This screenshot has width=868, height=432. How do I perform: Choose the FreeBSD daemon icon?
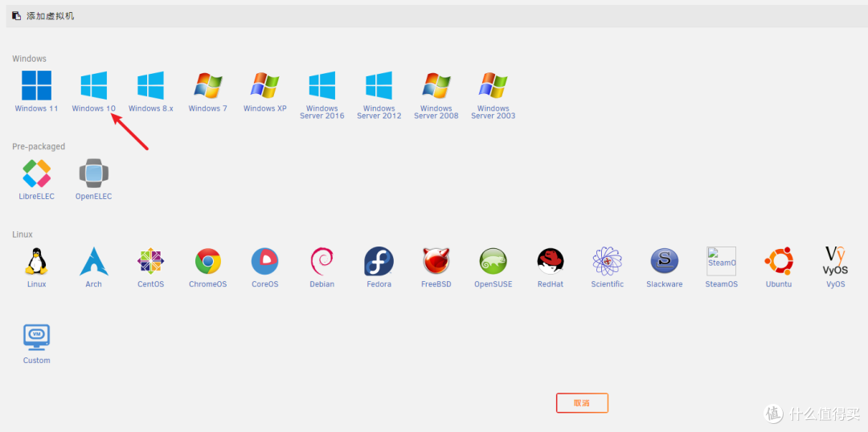(x=436, y=261)
